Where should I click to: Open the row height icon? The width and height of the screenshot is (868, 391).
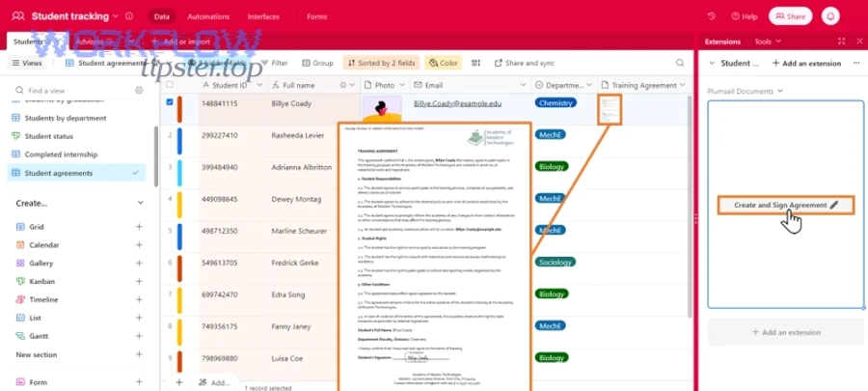(475, 63)
